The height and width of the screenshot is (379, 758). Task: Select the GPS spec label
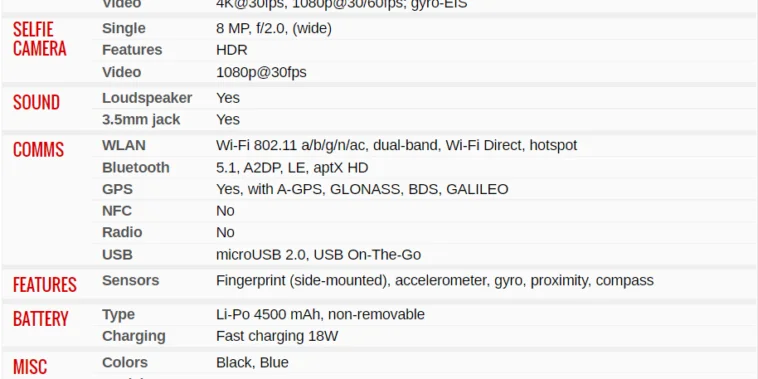[x=117, y=189]
